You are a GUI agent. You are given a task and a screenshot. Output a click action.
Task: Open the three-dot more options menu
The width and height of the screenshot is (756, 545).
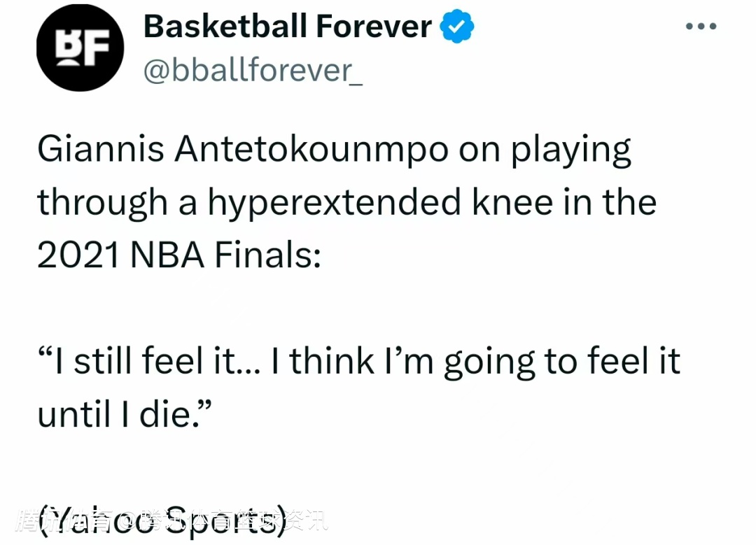pyautogui.click(x=701, y=27)
